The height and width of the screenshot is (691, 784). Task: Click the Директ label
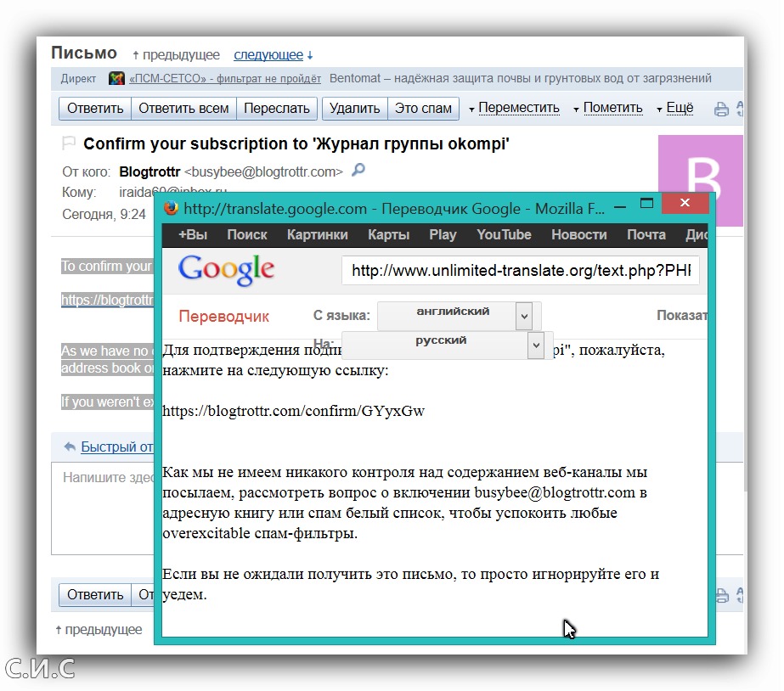pyautogui.click(x=78, y=78)
